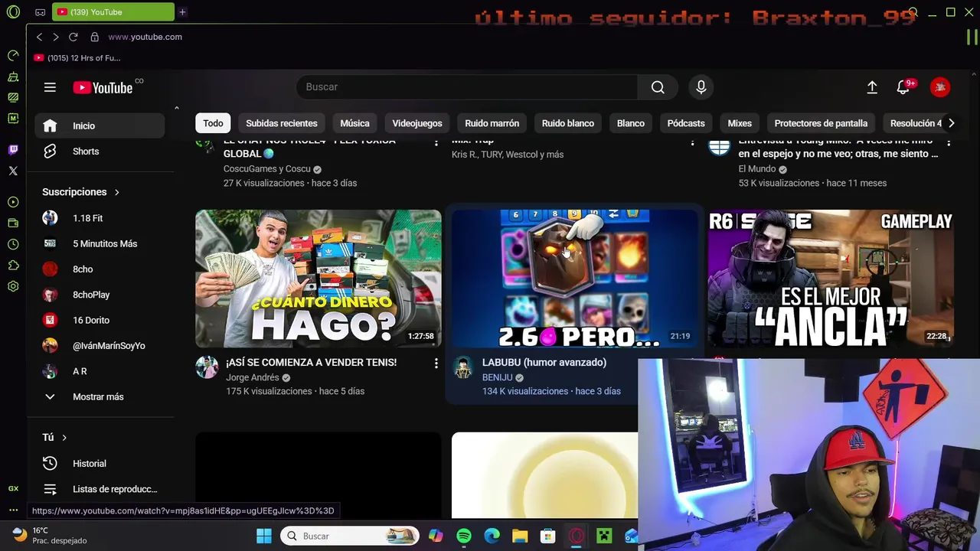Open History clock icon in Opera sidebar
This screenshot has height=551, width=980.
(13, 244)
